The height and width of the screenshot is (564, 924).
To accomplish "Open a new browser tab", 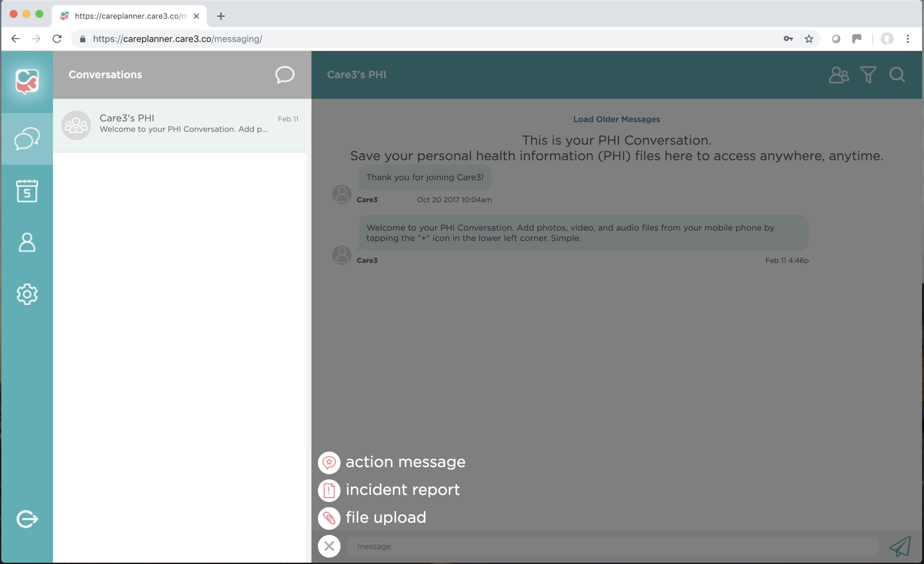I will pyautogui.click(x=221, y=16).
